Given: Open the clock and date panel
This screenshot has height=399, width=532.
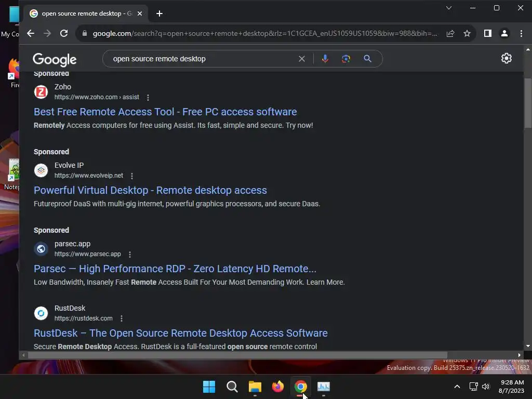Looking at the screenshot, I should pyautogui.click(x=512, y=387).
